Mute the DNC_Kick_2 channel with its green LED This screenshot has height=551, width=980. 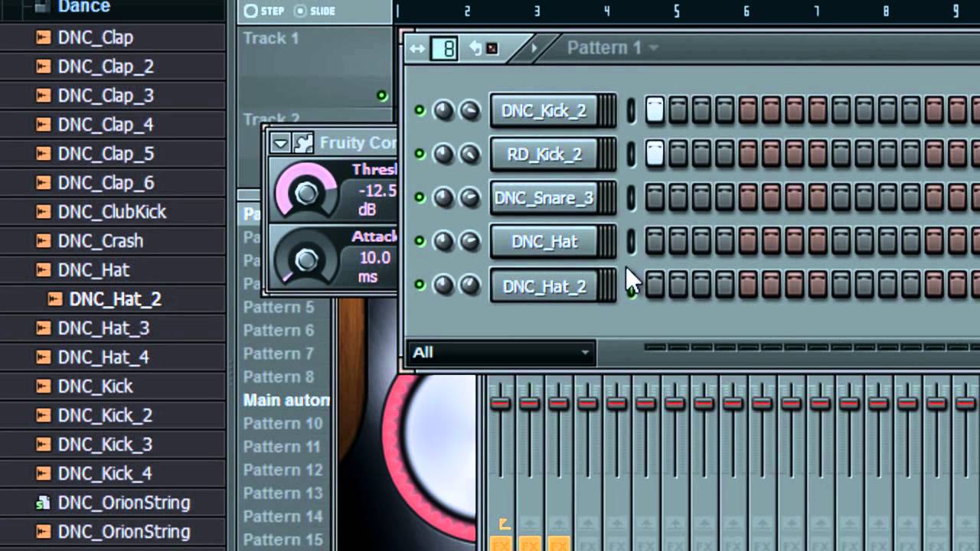point(420,110)
